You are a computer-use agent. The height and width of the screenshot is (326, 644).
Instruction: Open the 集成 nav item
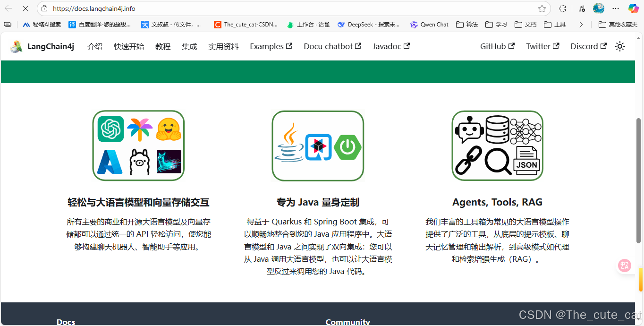[x=189, y=46]
